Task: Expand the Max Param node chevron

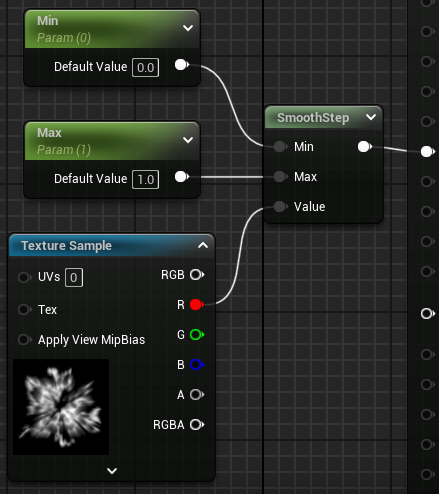Action: tap(188, 140)
